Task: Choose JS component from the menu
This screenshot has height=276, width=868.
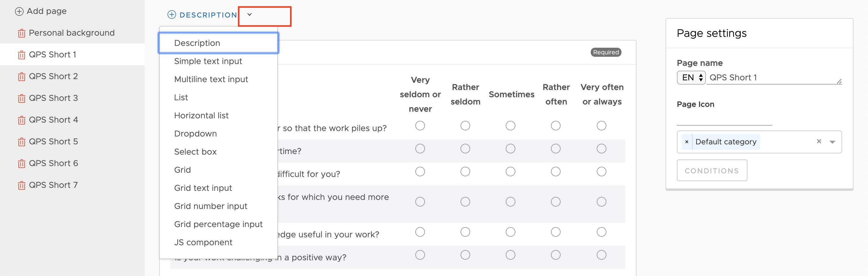Action: click(x=203, y=242)
